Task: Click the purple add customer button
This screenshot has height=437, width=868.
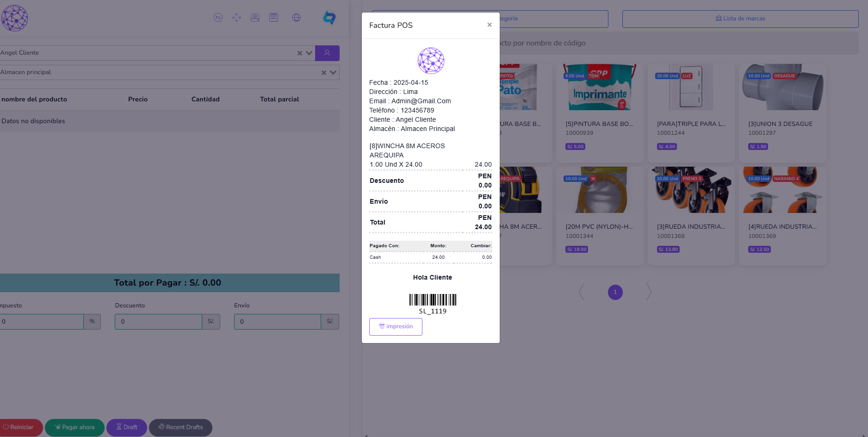Action: pyautogui.click(x=327, y=53)
